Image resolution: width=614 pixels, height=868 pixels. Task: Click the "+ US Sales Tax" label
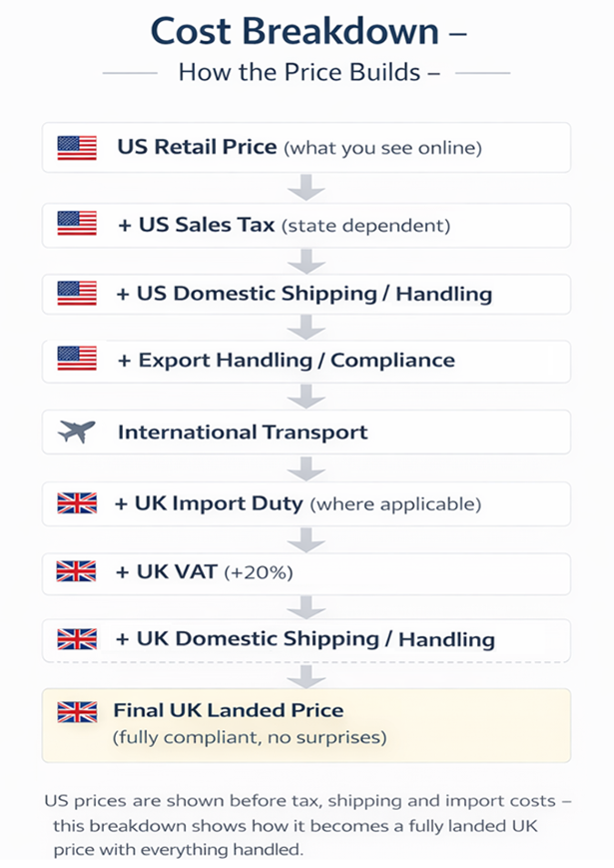196,225
